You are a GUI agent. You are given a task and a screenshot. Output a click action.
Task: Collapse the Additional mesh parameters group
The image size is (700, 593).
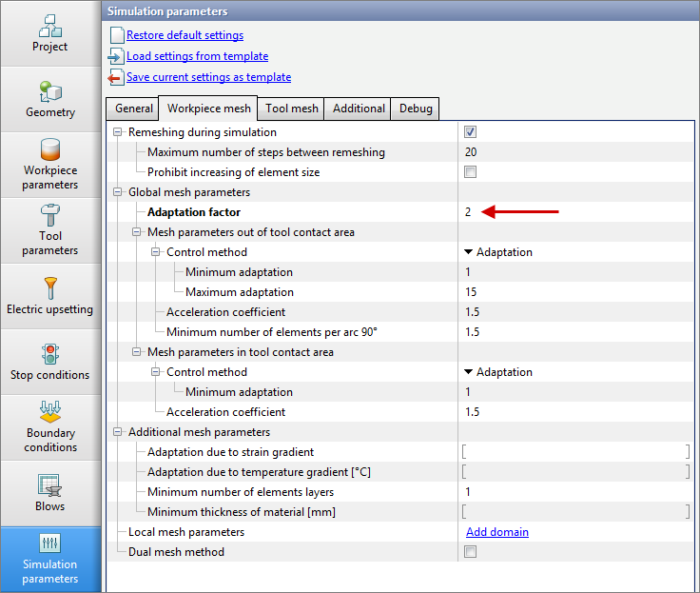point(118,432)
